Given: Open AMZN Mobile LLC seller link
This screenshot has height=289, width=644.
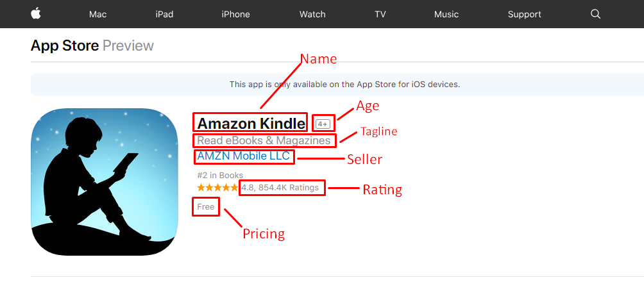Looking at the screenshot, I should [244, 156].
